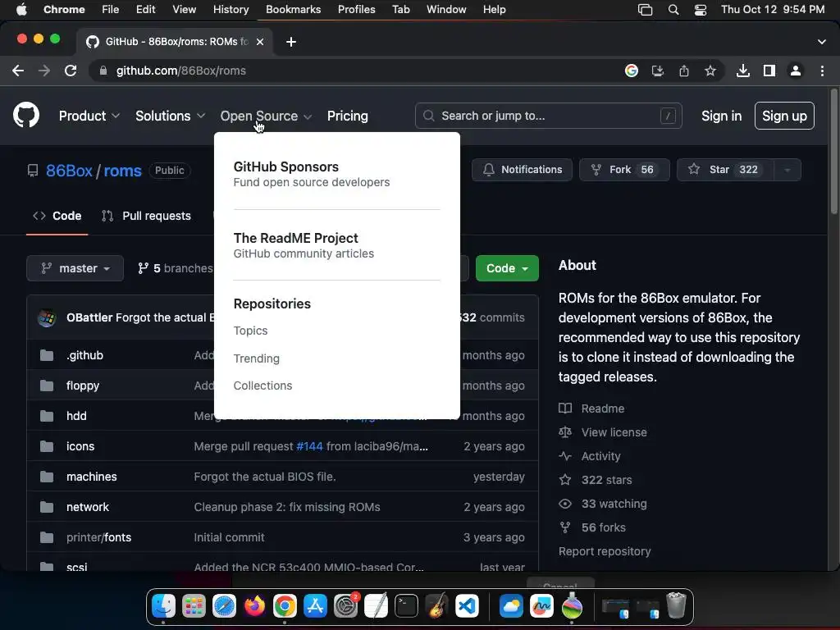Click the install app icon in address bar

click(x=658, y=71)
